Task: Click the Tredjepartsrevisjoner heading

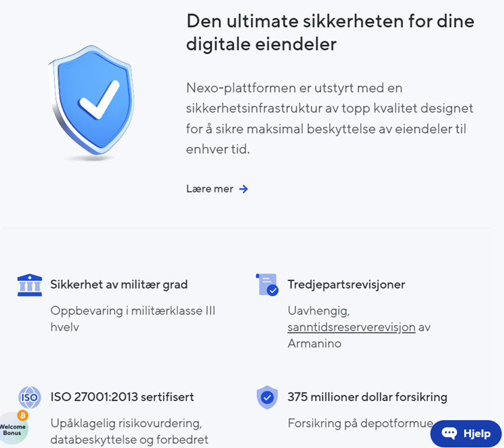Action: (346, 285)
